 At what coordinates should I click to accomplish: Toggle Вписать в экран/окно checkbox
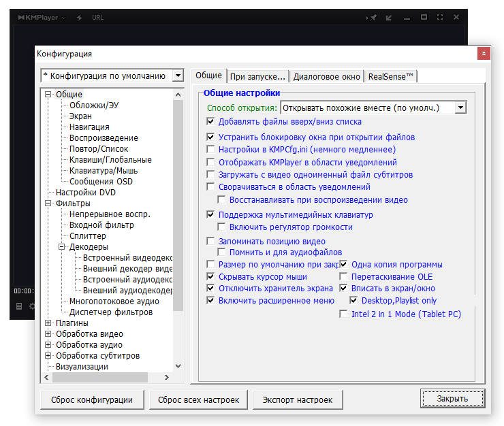tap(343, 288)
